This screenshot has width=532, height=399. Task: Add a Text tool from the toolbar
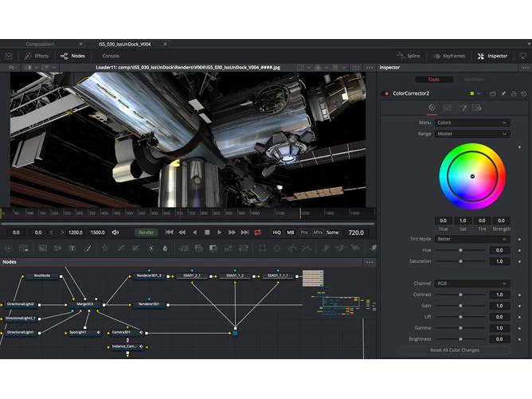pos(72,248)
